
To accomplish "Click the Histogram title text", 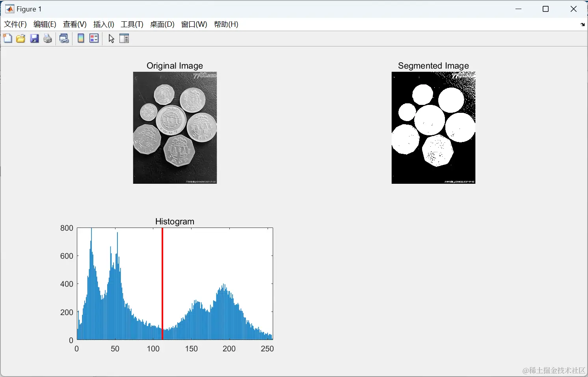I will tap(175, 222).
